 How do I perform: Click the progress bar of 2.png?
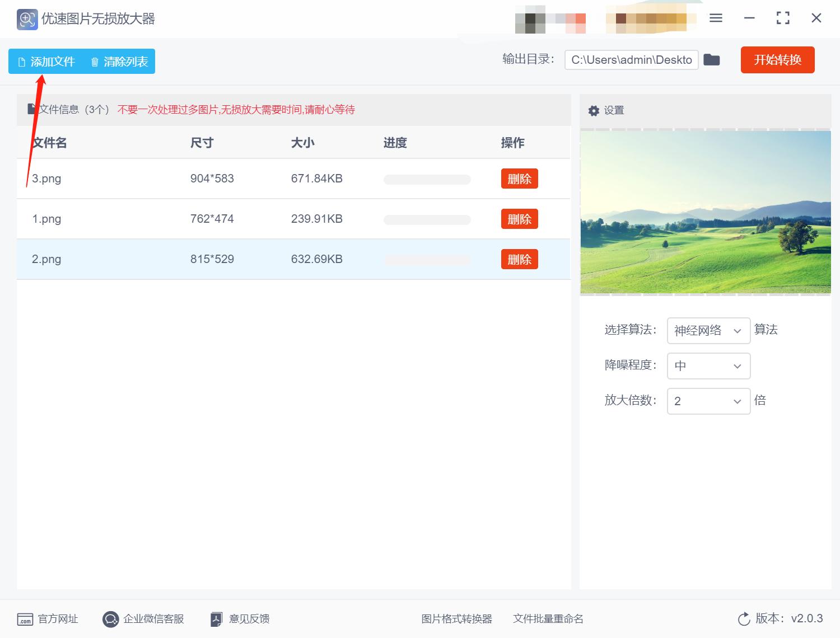(x=427, y=259)
